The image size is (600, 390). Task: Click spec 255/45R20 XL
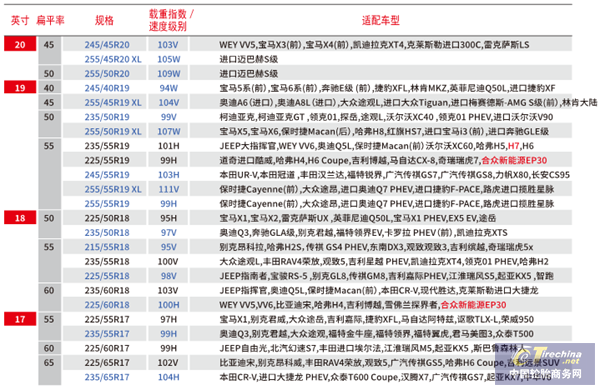coord(113,59)
